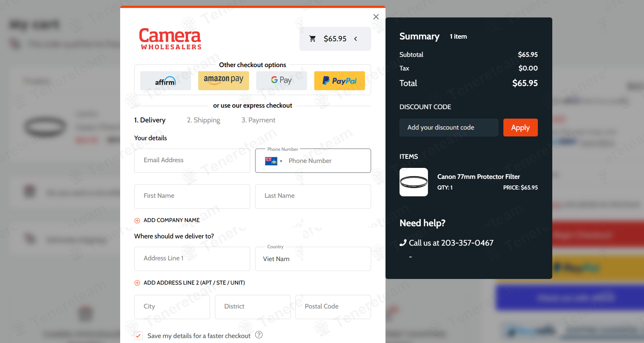644x343 pixels.
Task: Switch to the Shipping step
Action: coord(203,120)
